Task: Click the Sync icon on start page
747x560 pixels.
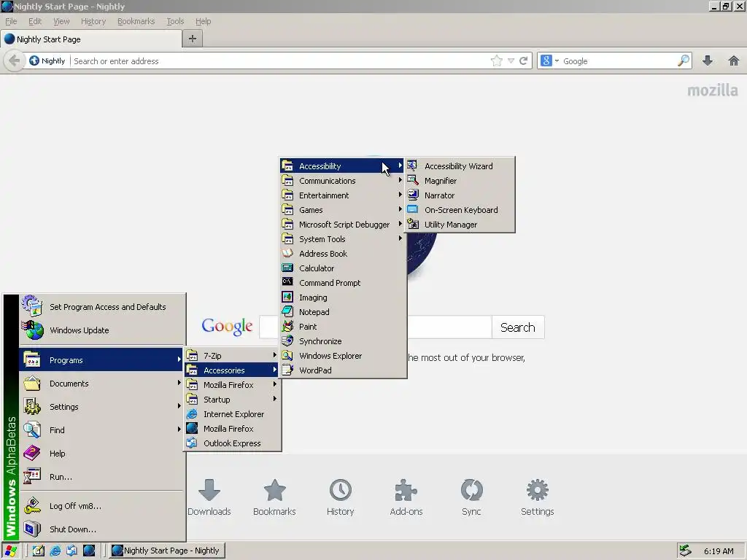Action: (x=472, y=490)
